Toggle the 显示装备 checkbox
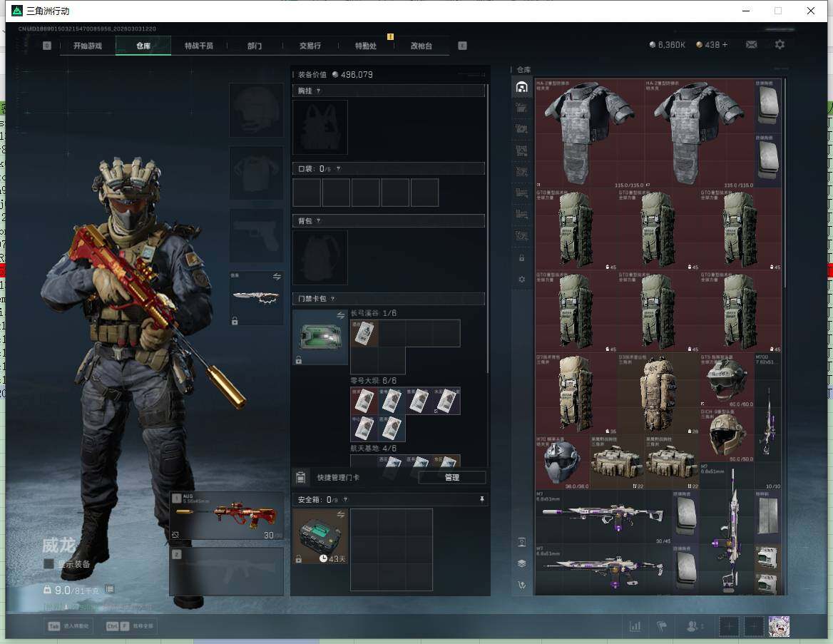This screenshot has height=644, width=833. 48,563
